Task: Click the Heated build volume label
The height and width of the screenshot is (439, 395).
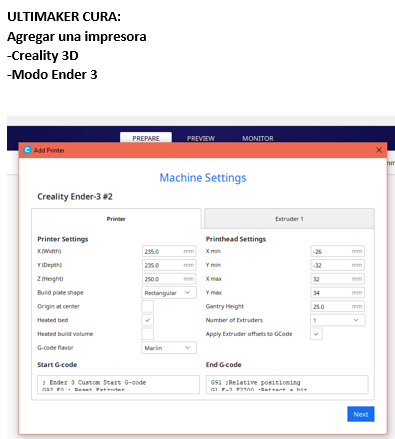Action: [x=65, y=334]
